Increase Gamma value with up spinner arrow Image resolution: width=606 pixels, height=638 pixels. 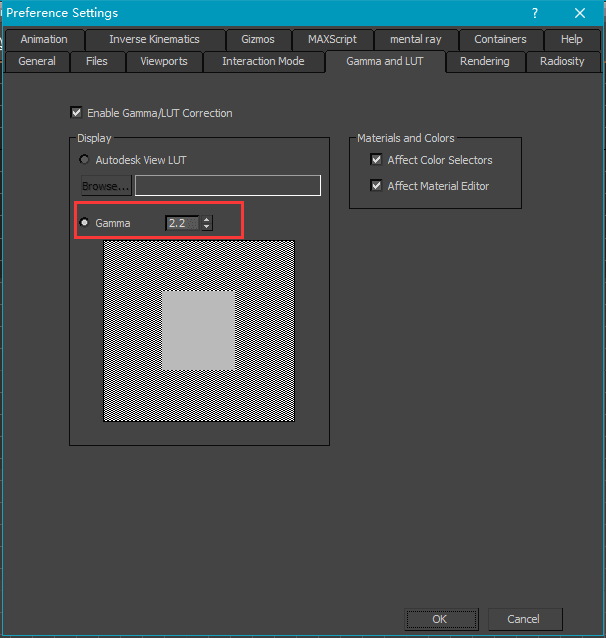tap(206, 219)
